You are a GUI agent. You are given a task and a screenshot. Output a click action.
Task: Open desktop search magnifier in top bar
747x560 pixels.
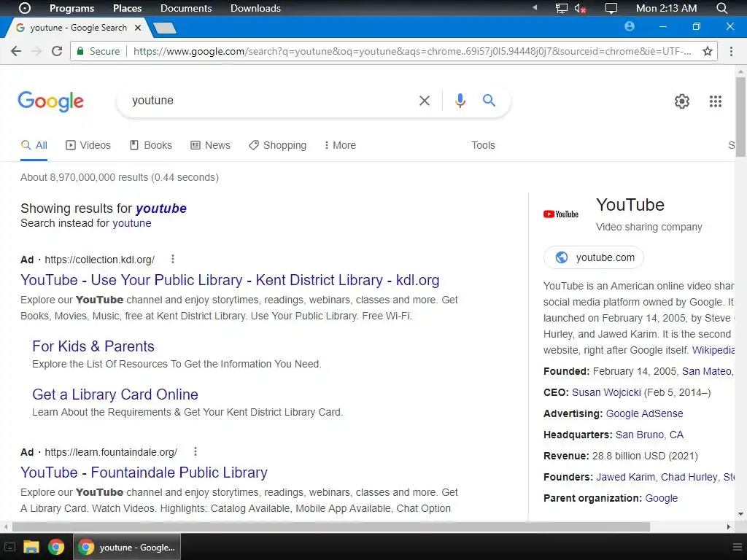(x=721, y=8)
